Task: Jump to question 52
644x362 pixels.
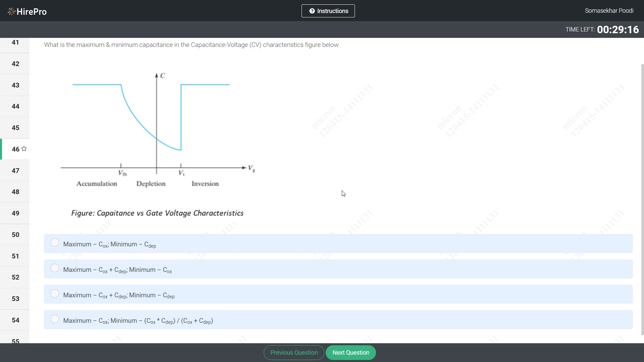Action: (15, 277)
